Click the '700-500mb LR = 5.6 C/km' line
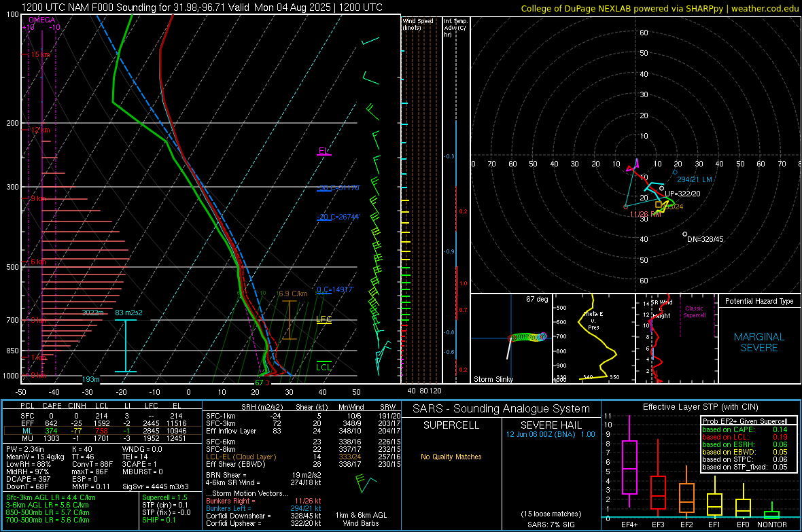Screen dimensions: 802x532 pyautogui.click(x=48, y=520)
